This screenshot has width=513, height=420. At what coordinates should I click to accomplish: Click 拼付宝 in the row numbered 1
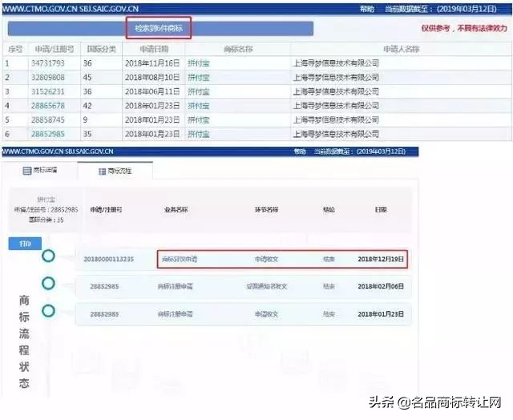click(x=199, y=63)
